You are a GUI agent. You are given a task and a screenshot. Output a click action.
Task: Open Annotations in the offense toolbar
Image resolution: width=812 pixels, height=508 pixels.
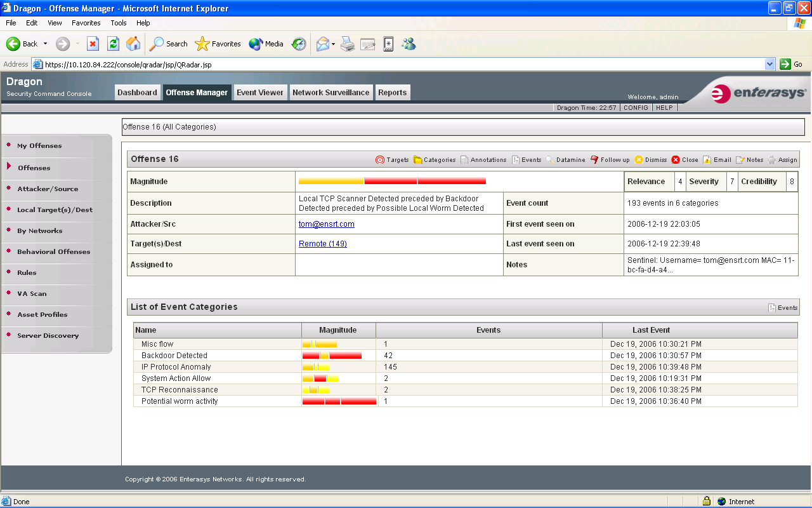483,159
